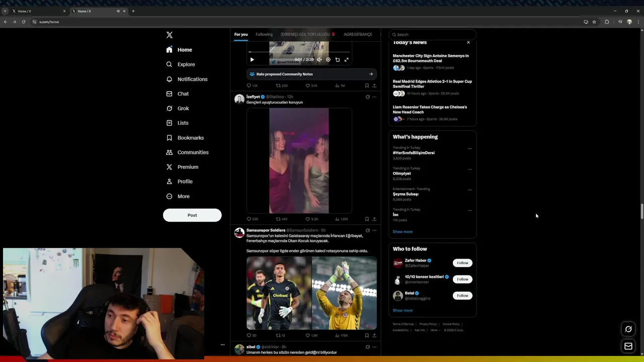This screenshot has height=362, width=644.
Task: Follow 10/10 konser kesitleri
Action: (462, 279)
